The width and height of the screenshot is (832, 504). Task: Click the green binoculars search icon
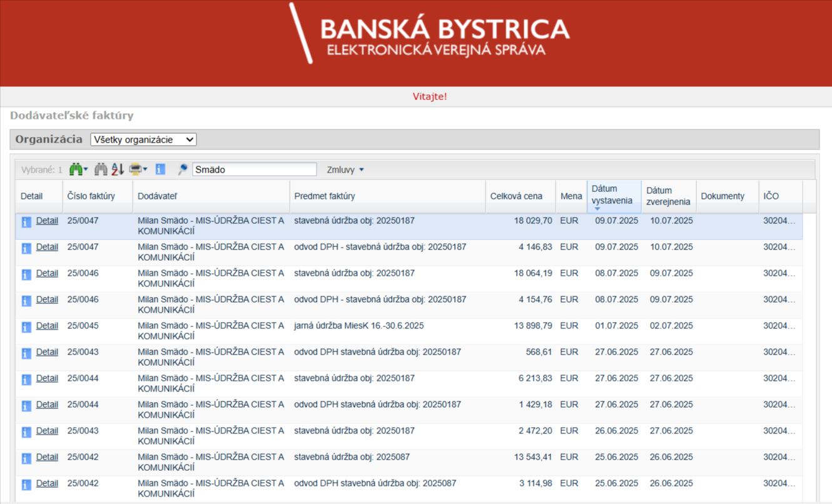[76, 169]
